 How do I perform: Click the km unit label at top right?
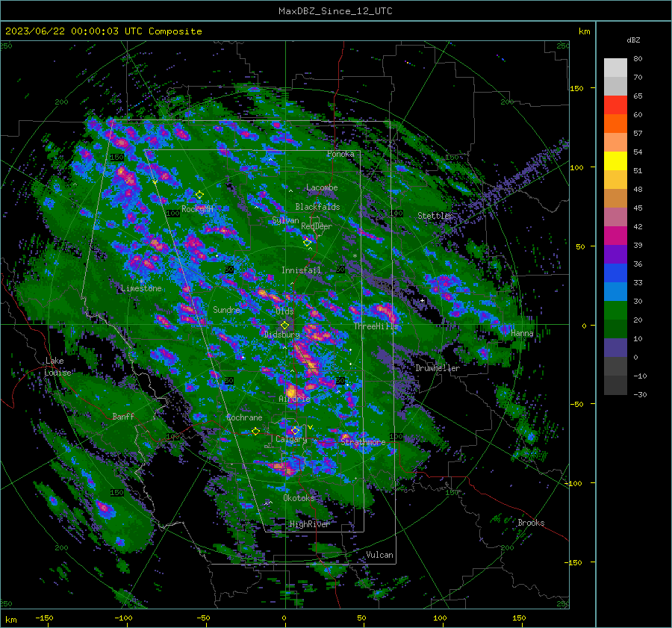coord(584,31)
